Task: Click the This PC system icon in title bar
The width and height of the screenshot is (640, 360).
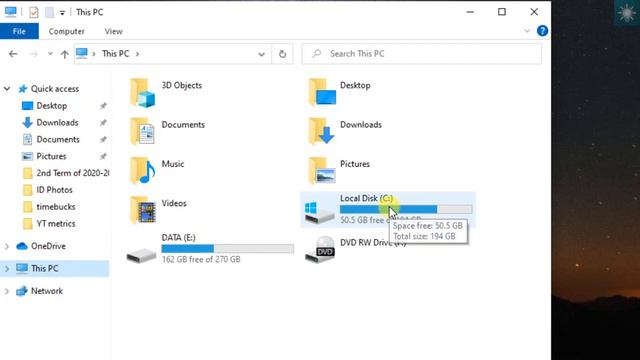Action: (11, 12)
